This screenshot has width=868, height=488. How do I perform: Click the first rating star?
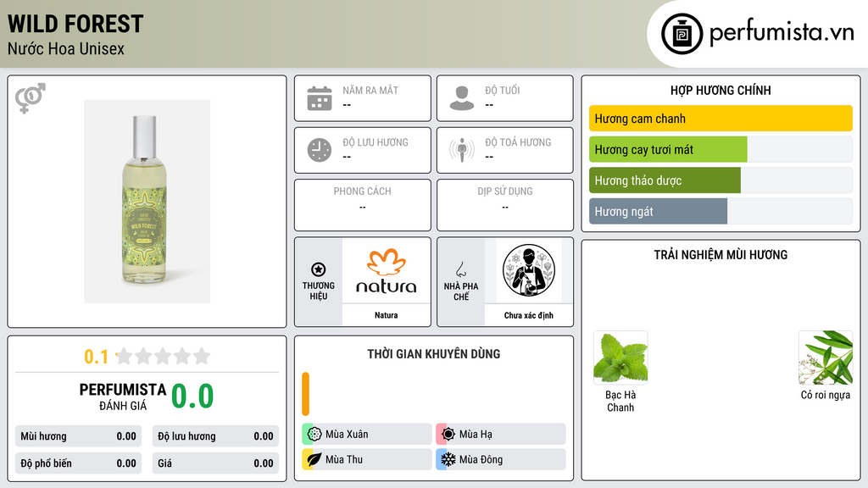(125, 356)
